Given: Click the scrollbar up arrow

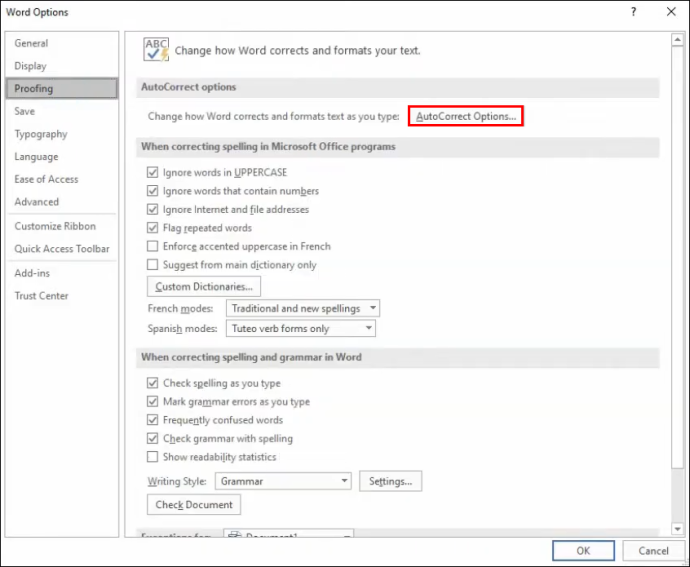Looking at the screenshot, I should pyautogui.click(x=677, y=40).
